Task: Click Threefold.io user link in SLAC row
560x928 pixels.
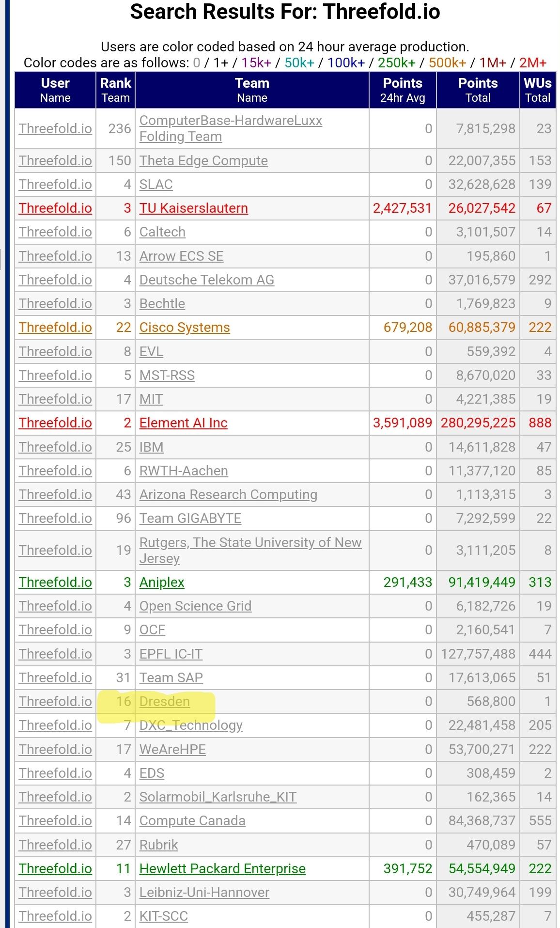Action: pos(55,184)
